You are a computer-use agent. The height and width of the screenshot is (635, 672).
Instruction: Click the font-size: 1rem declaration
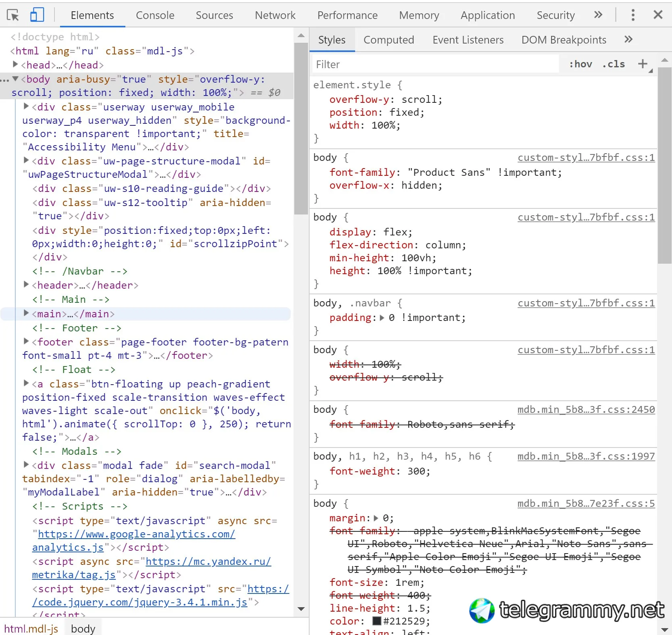point(377,583)
